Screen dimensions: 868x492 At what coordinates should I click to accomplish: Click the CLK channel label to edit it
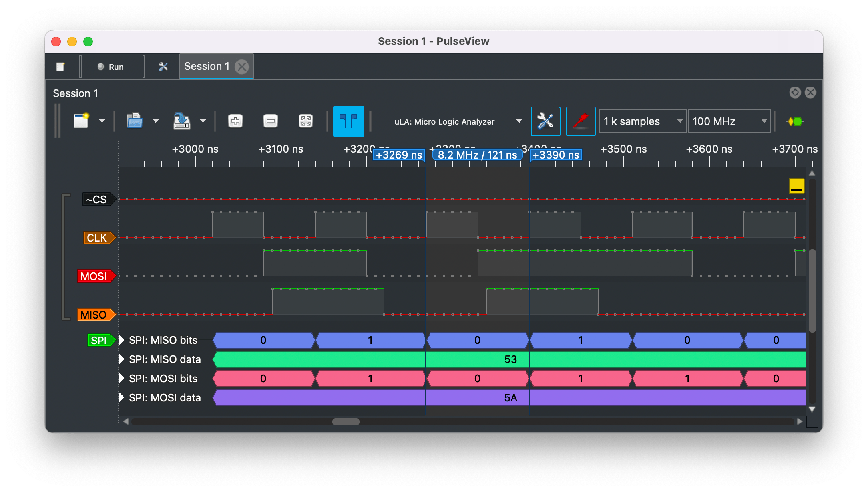tap(97, 237)
